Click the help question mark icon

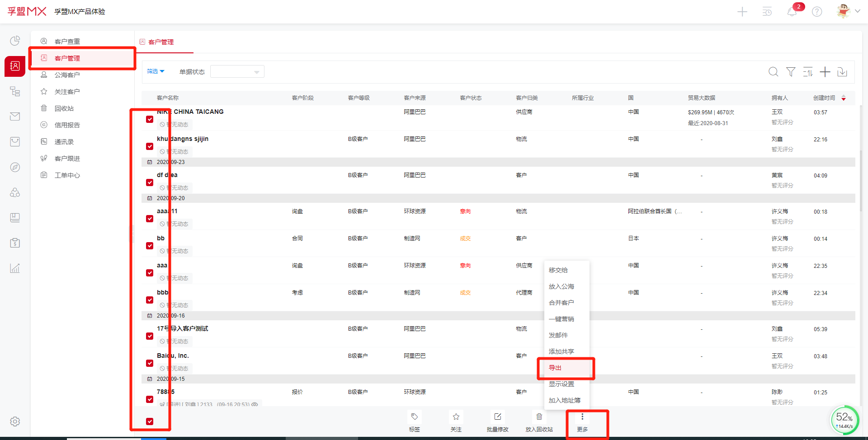point(817,12)
